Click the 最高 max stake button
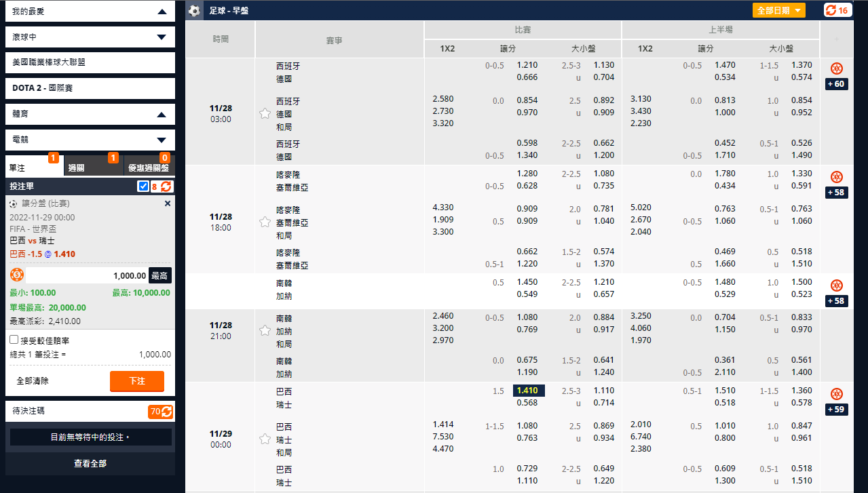This screenshot has width=868, height=493. (160, 275)
